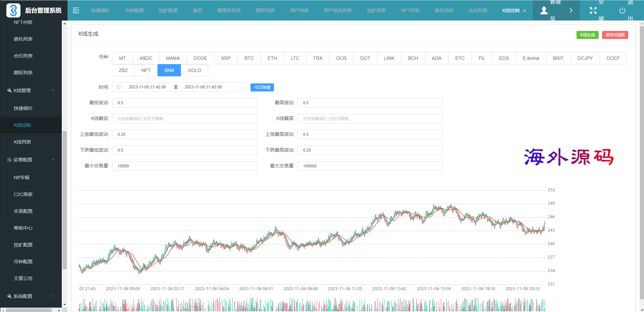
Task: Click the sidebar horizontal scrollbar
Action: (x=29, y=310)
